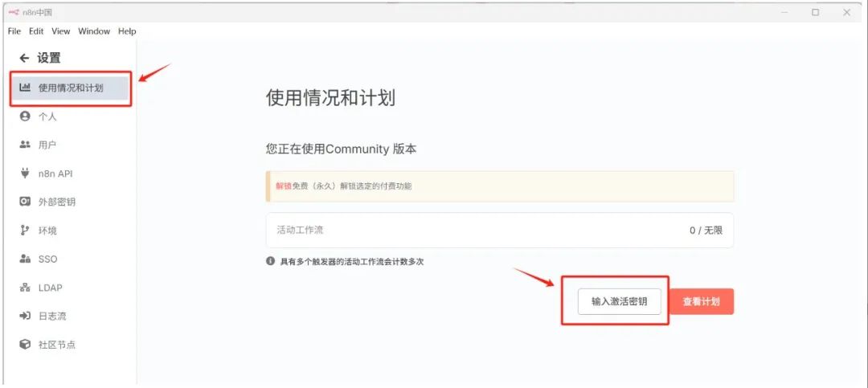Open the Window menu
868x388 pixels.
click(94, 31)
